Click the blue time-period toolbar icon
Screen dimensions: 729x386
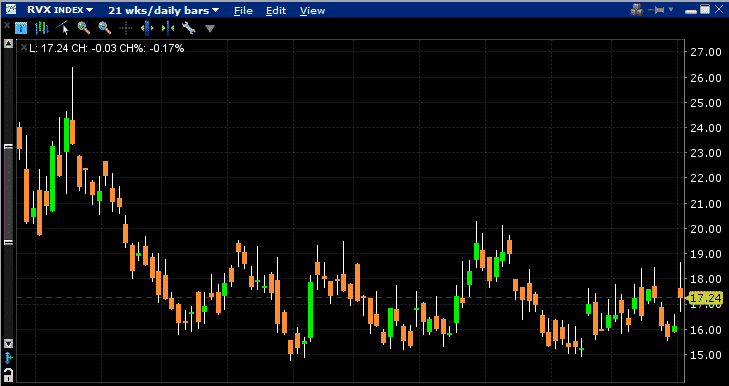(21, 28)
